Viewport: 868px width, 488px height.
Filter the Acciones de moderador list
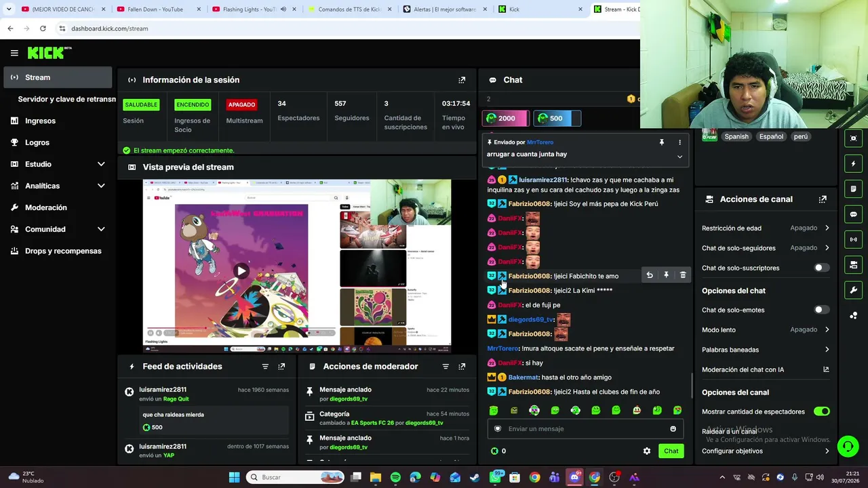pos(446,367)
